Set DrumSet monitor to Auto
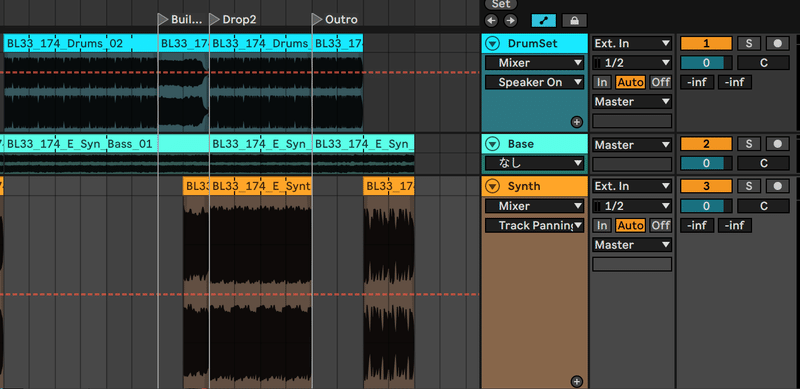This screenshot has height=389, width=800. [x=631, y=82]
